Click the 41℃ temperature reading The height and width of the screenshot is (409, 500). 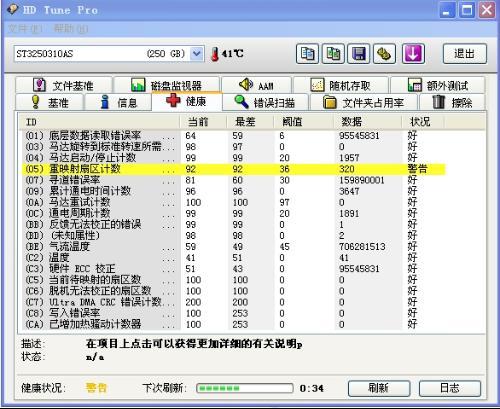pyautogui.click(x=232, y=54)
